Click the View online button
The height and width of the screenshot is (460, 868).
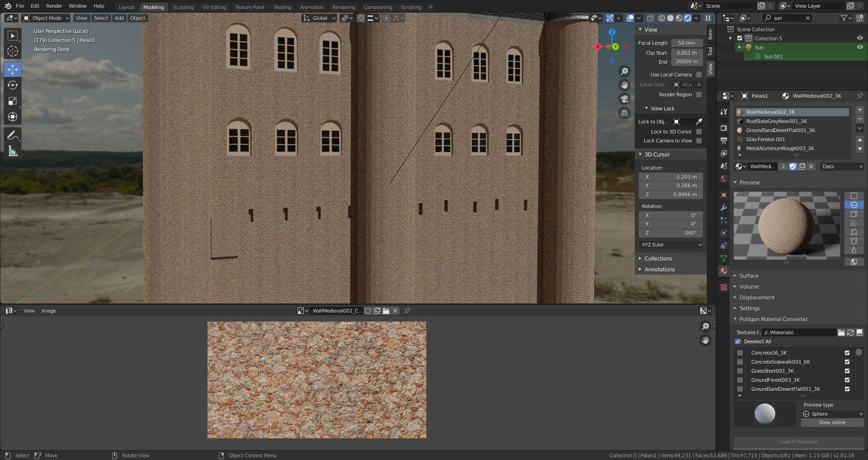click(x=832, y=422)
